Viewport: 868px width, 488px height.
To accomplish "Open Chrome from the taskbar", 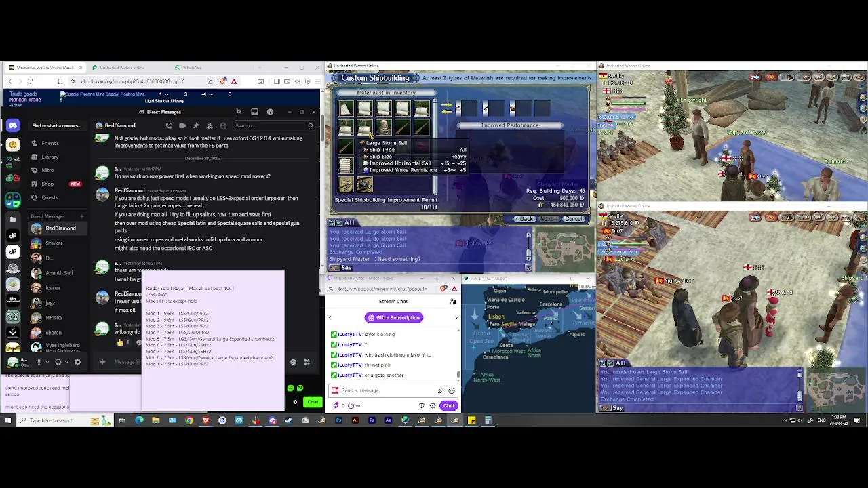I will tap(189, 420).
